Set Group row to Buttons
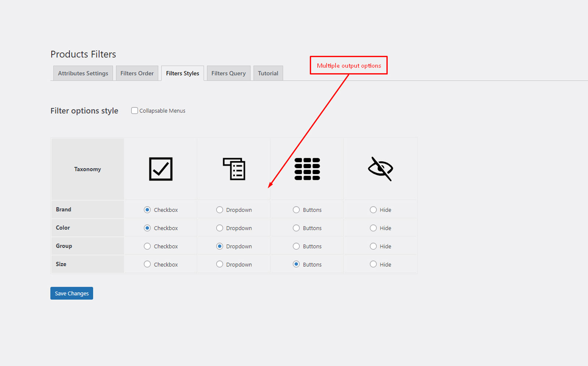Viewport: 588px width, 366px height. 296,246
